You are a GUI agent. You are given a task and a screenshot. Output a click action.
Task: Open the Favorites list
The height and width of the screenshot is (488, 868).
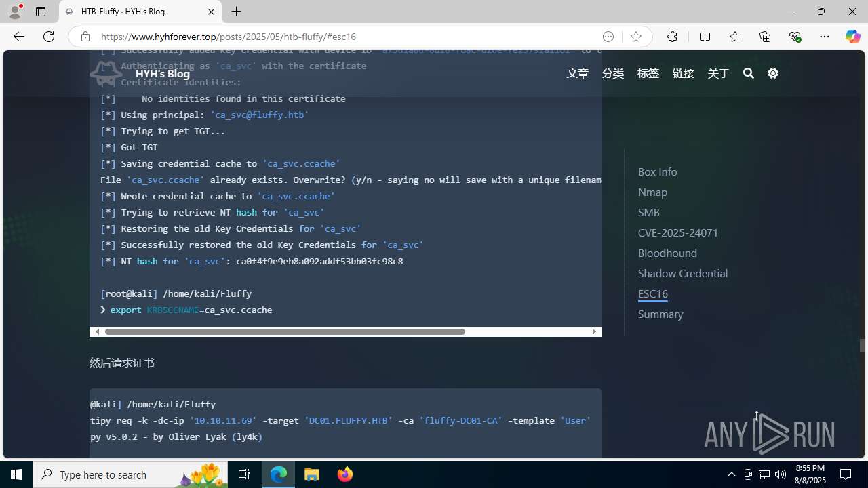[x=734, y=37]
